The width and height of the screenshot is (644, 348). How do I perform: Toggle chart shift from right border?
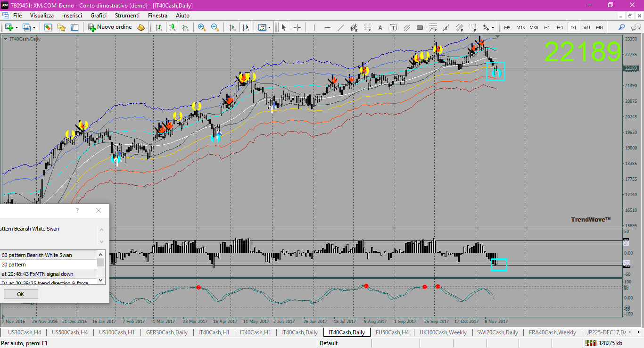(245, 27)
